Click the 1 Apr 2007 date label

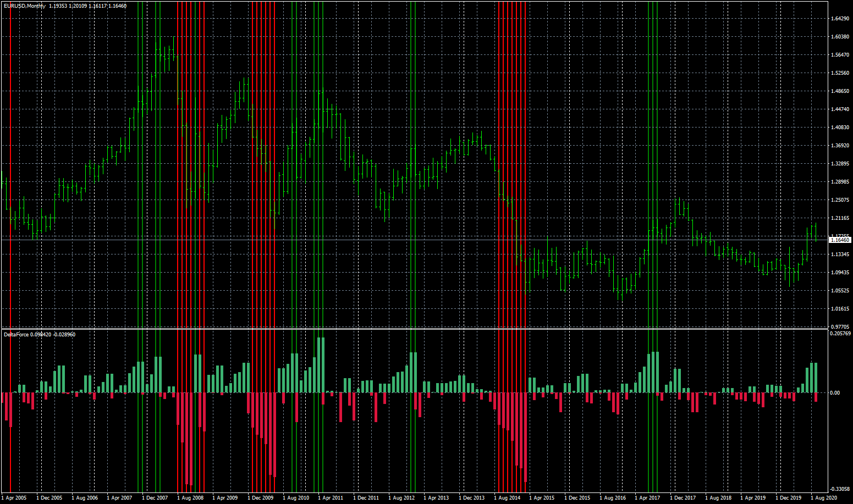pyautogui.click(x=119, y=498)
